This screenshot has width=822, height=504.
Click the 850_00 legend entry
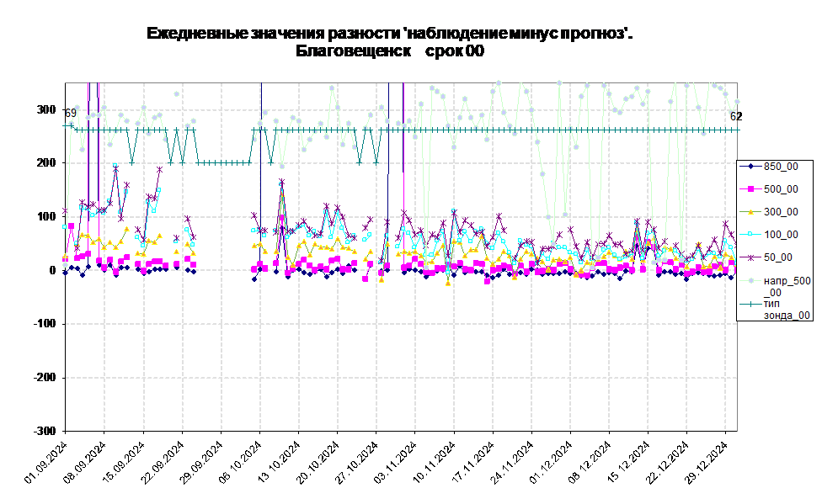[769, 167]
